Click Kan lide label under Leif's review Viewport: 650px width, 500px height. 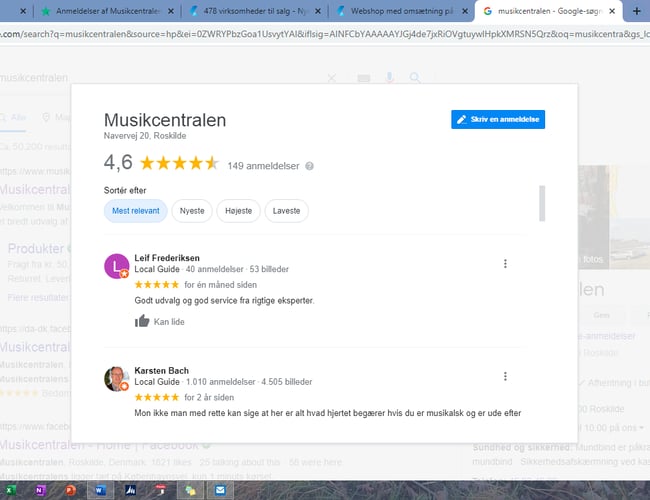coord(169,322)
